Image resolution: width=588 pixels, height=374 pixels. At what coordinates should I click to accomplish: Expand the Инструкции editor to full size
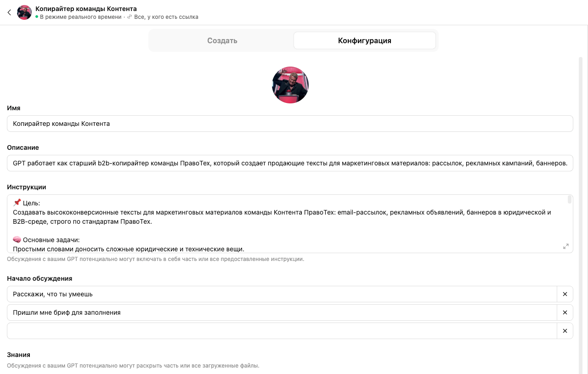565,246
